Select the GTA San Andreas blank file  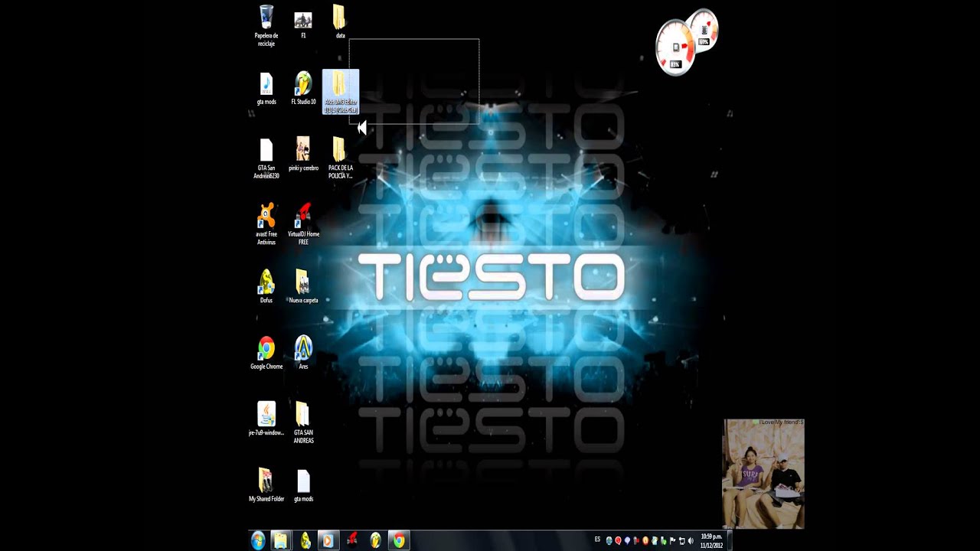tap(266, 159)
